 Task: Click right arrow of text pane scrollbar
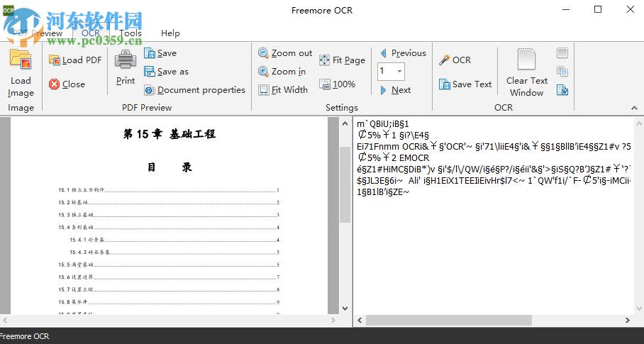[627, 320]
